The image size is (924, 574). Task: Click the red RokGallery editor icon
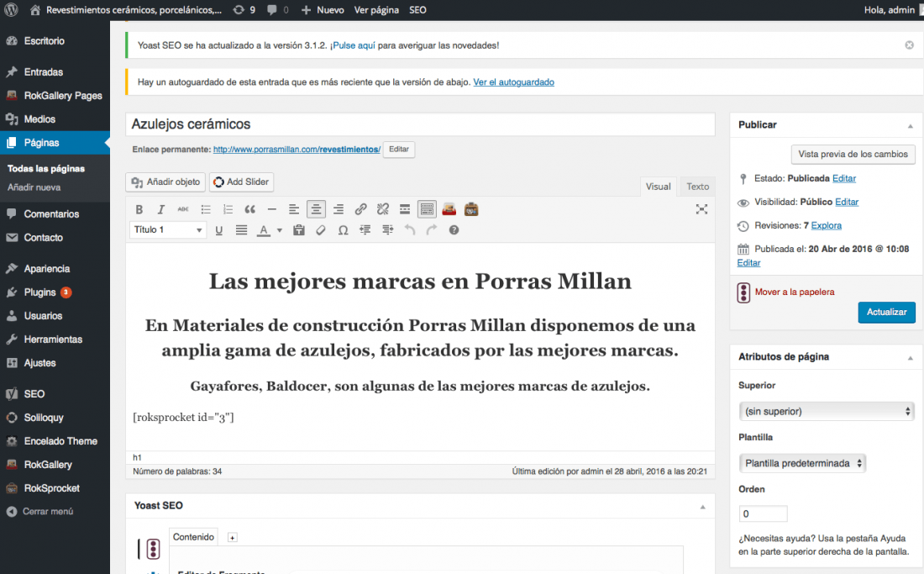tap(449, 209)
